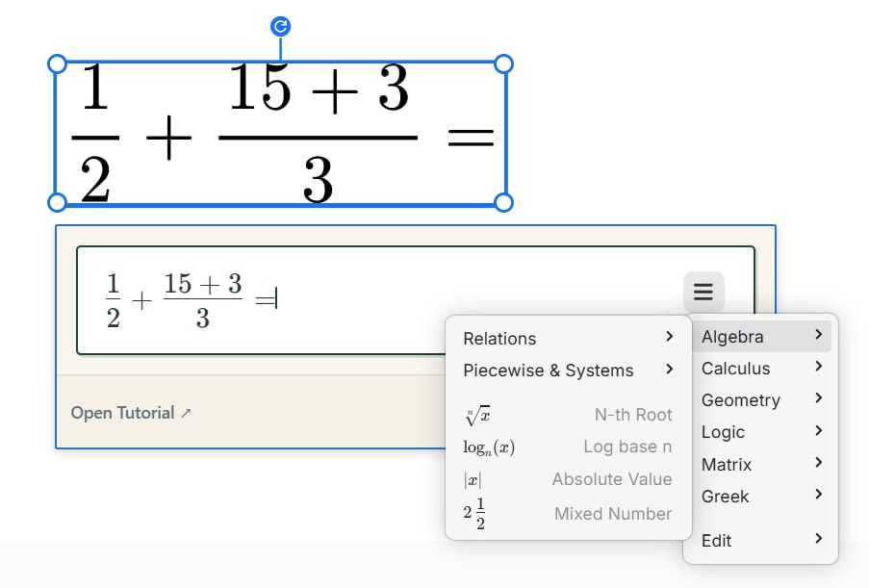Insert the Mixed Number template
Viewport: 869px width, 588px height.
(568, 514)
